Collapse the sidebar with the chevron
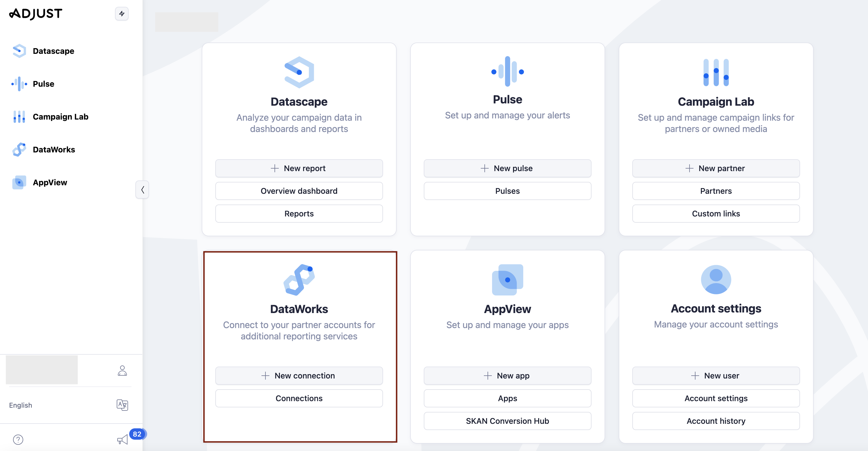Screen dimensions: 868x451 pyautogui.click(x=142, y=190)
